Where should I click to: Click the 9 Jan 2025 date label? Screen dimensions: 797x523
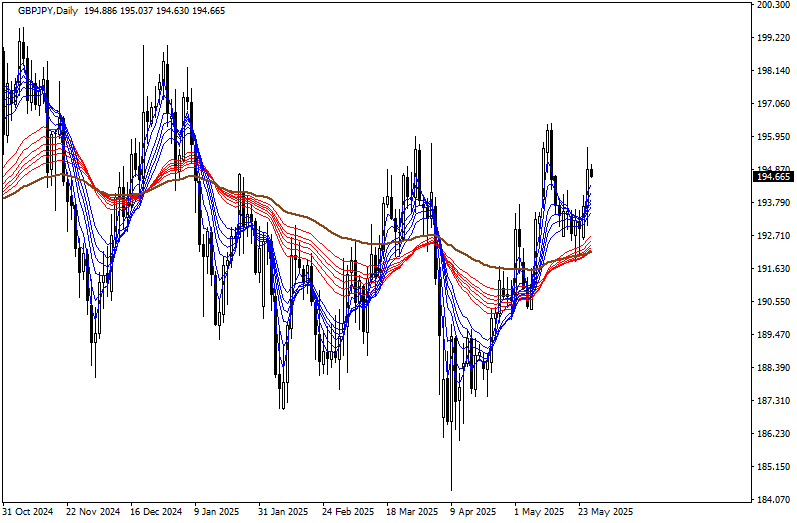coord(217,512)
